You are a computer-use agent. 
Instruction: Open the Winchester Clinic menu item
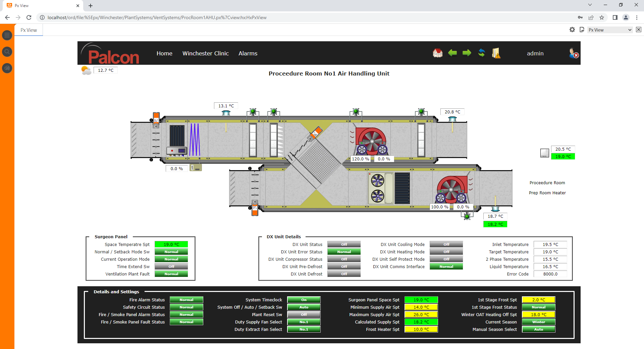pos(205,53)
